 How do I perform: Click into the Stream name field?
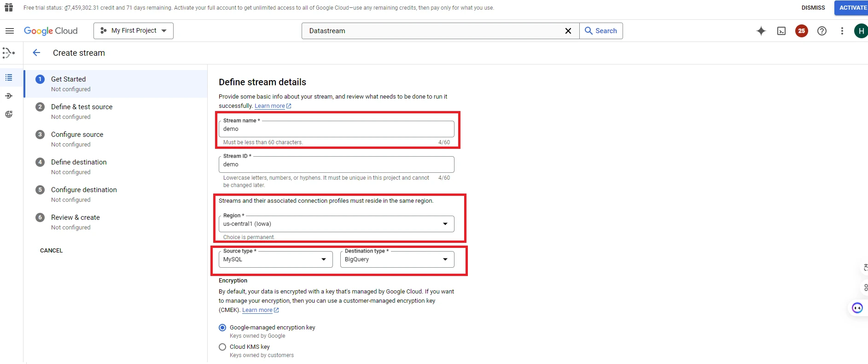coord(336,129)
